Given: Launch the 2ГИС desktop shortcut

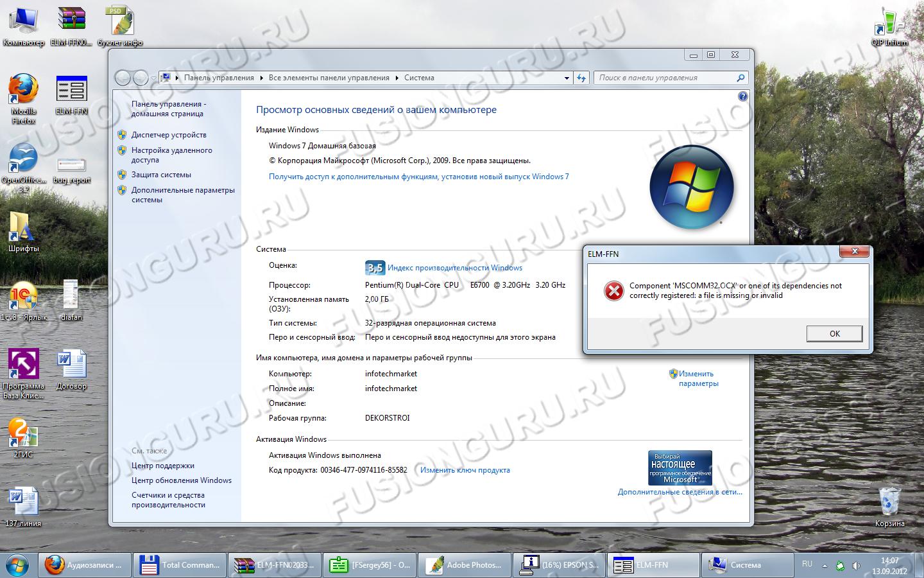Looking at the screenshot, I should (x=23, y=438).
